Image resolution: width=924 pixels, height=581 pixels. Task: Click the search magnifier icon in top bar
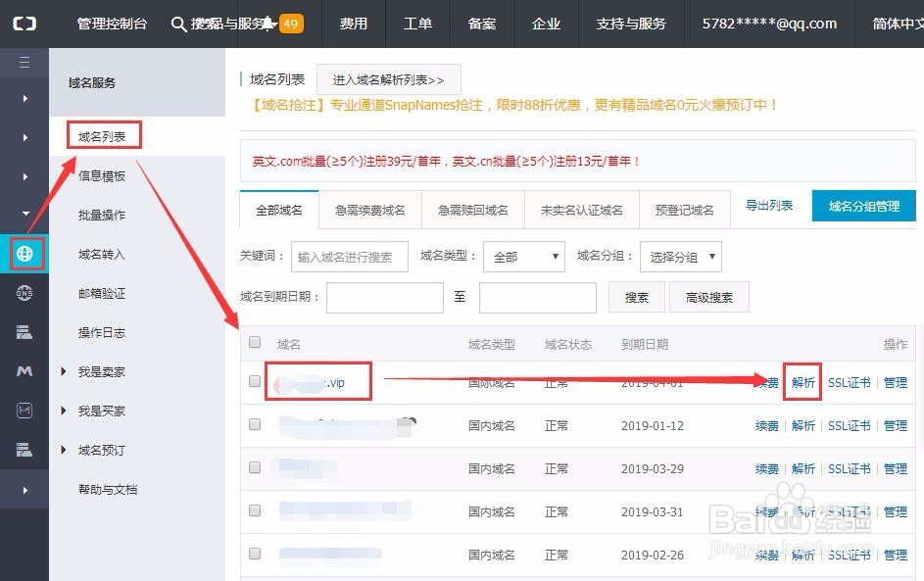[178, 24]
